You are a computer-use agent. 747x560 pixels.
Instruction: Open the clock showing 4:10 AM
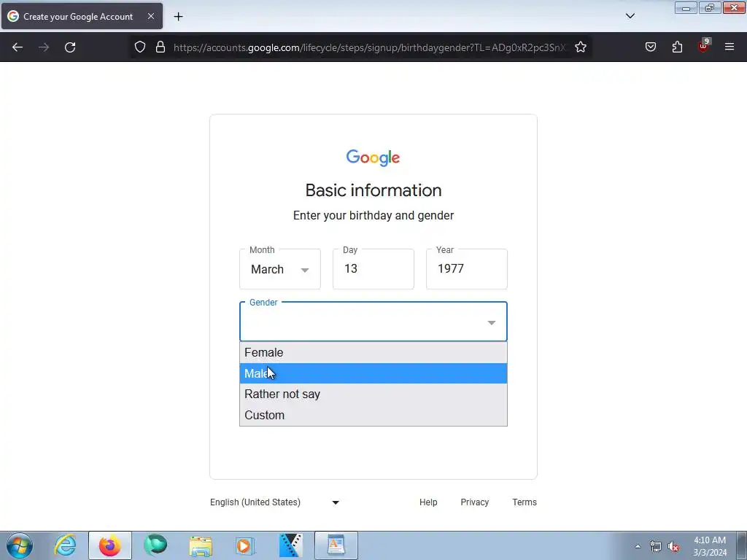click(x=710, y=546)
